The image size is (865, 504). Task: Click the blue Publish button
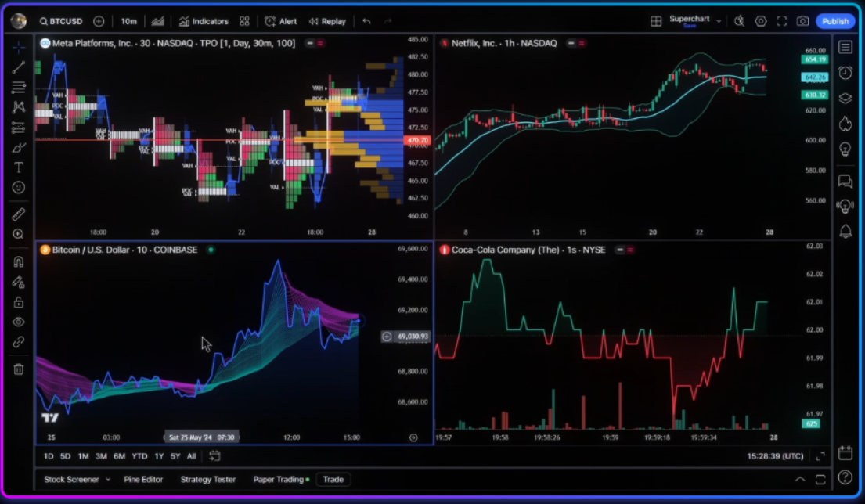click(834, 21)
